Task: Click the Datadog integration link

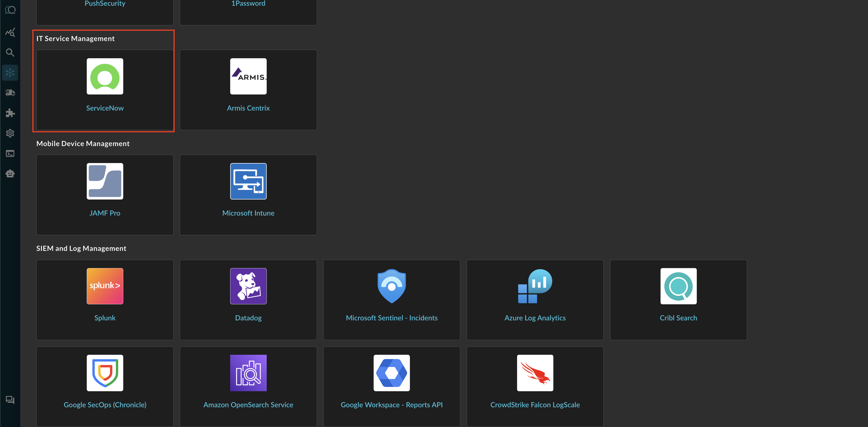Action: [248, 318]
